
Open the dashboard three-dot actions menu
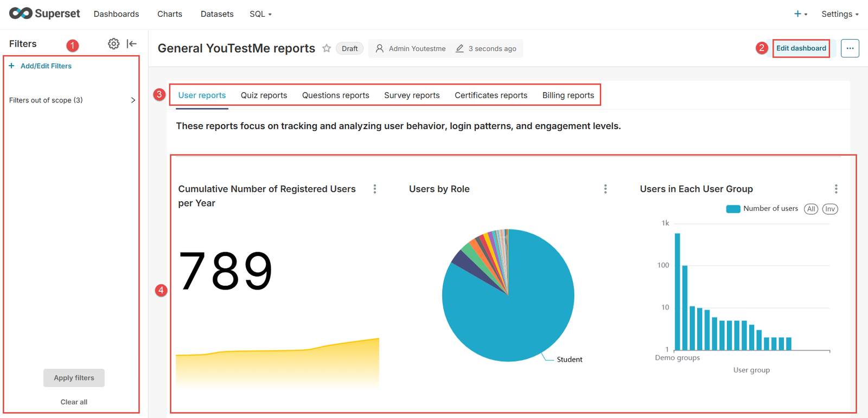point(850,48)
